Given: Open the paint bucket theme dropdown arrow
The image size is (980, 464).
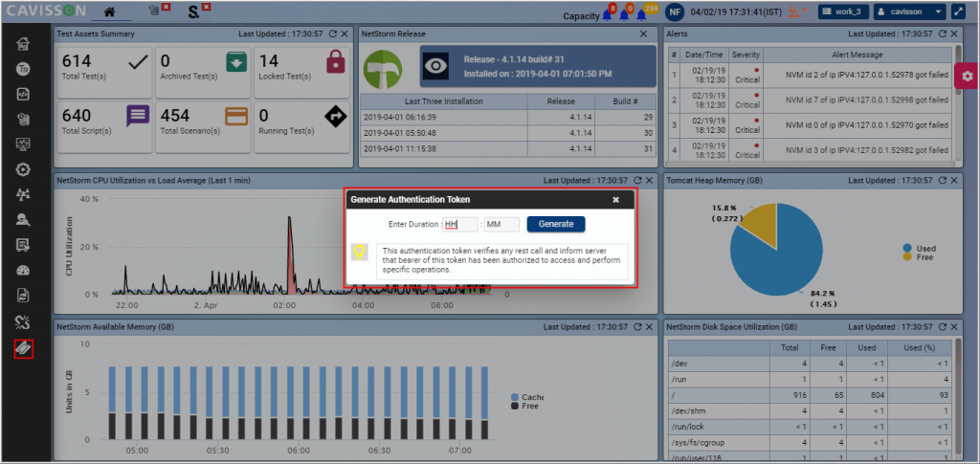Looking at the screenshot, I should click(x=805, y=11).
